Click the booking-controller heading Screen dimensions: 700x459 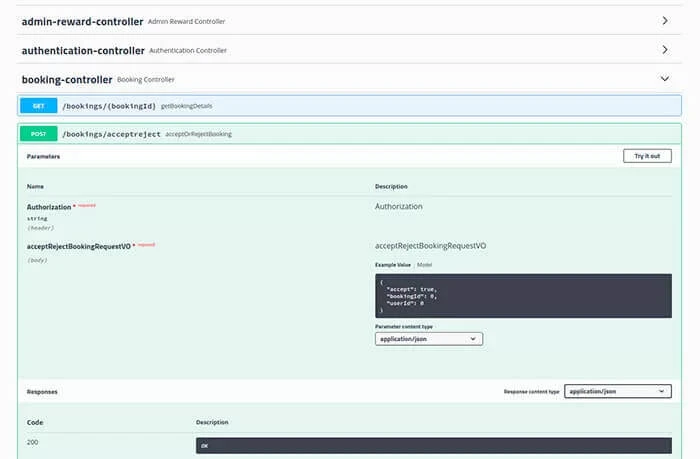click(x=67, y=79)
